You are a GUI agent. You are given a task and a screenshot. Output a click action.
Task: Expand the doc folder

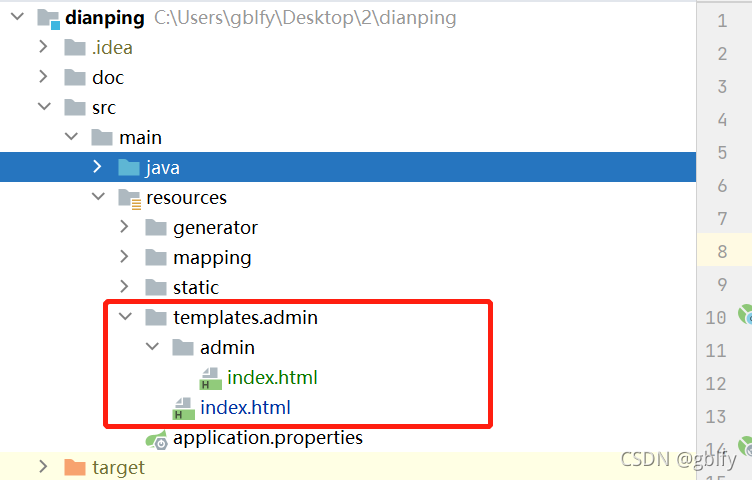click(43, 76)
